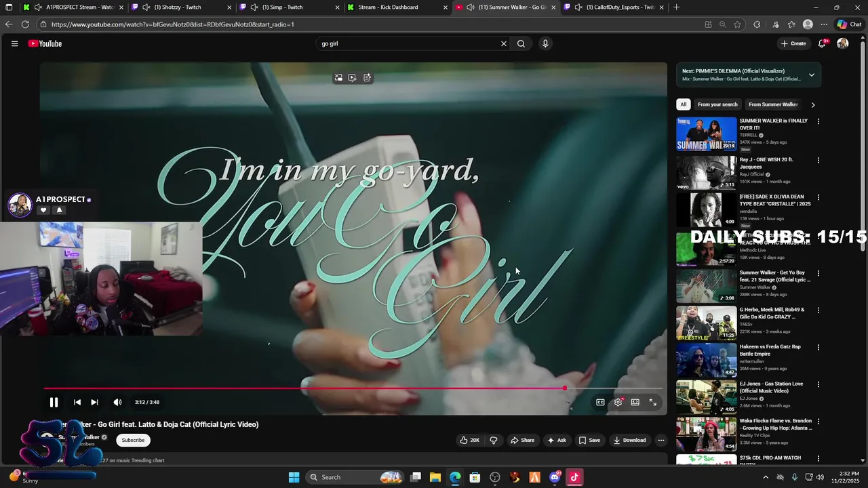Image resolution: width=868 pixels, height=488 pixels.
Task: Download the video
Action: (629, 440)
